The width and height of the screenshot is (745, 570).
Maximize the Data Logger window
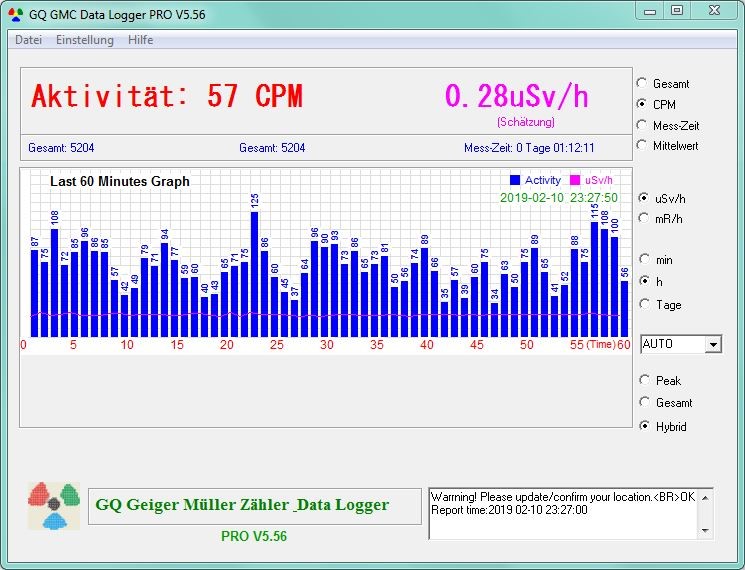677,10
